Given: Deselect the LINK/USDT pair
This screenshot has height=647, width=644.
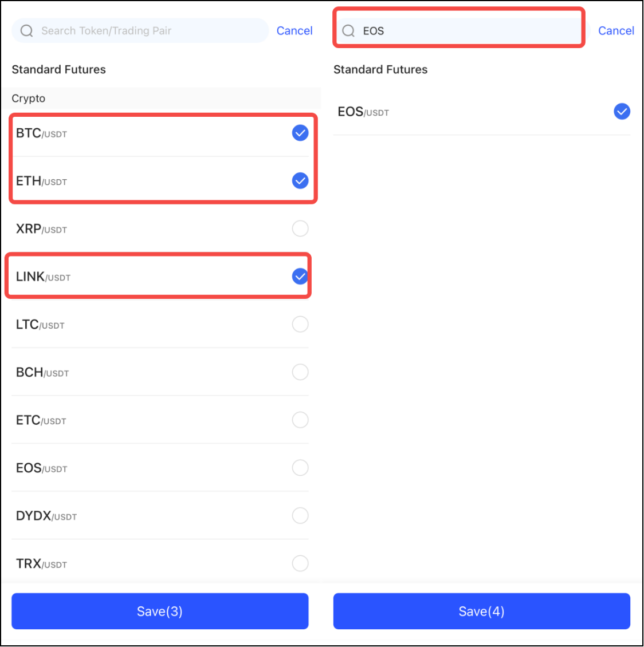Looking at the screenshot, I should [x=300, y=277].
